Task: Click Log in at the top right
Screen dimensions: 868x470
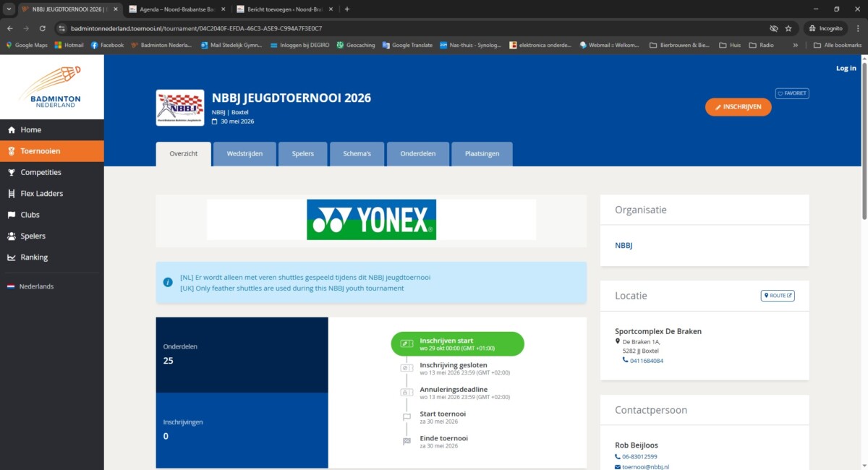Action: [x=846, y=68]
